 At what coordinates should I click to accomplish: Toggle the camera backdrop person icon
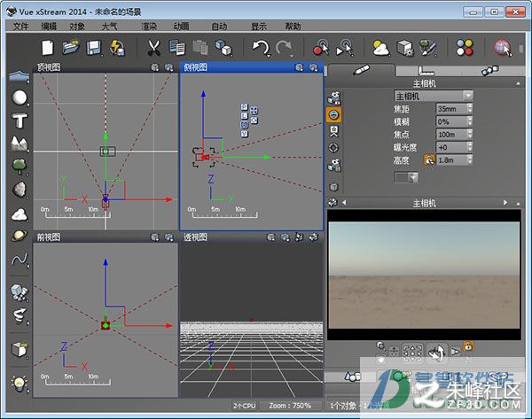pos(334,131)
